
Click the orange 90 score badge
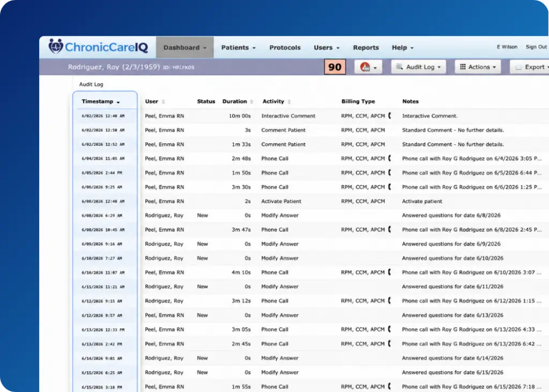[x=335, y=67]
